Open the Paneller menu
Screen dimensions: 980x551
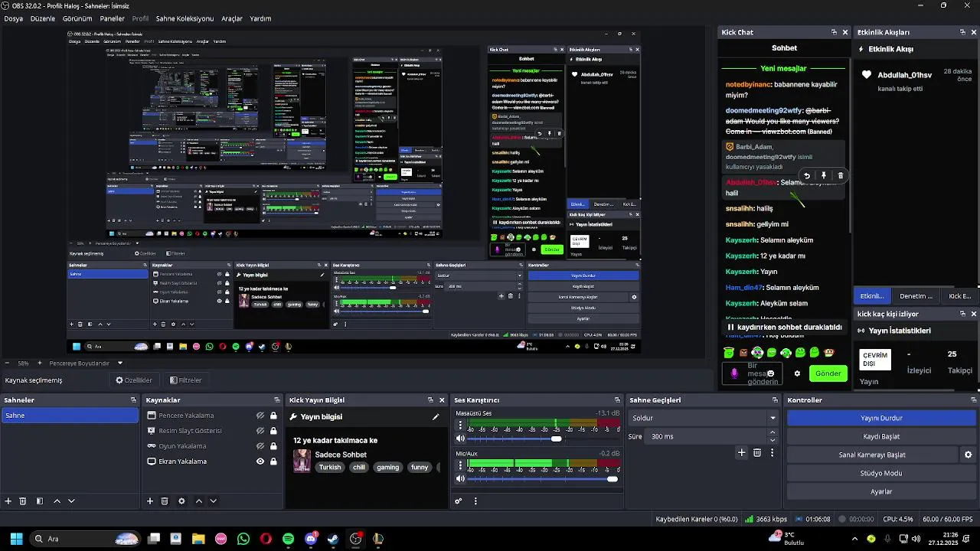coord(113,18)
